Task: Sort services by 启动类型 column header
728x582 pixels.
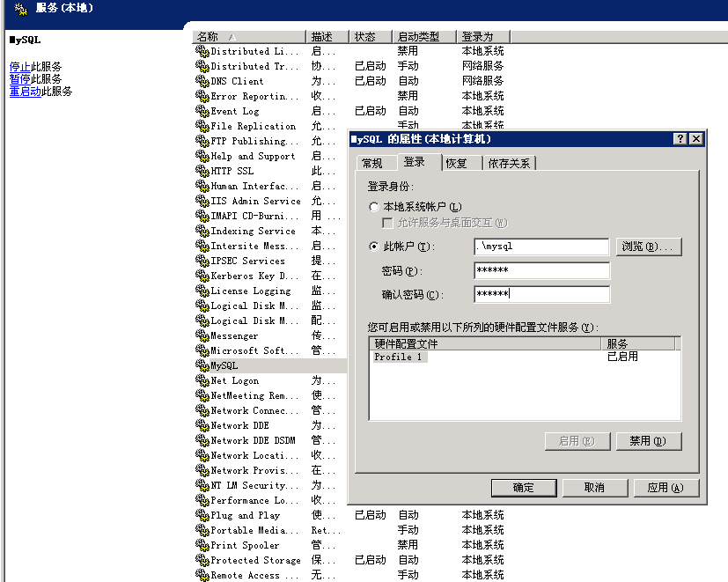Action: pos(424,37)
